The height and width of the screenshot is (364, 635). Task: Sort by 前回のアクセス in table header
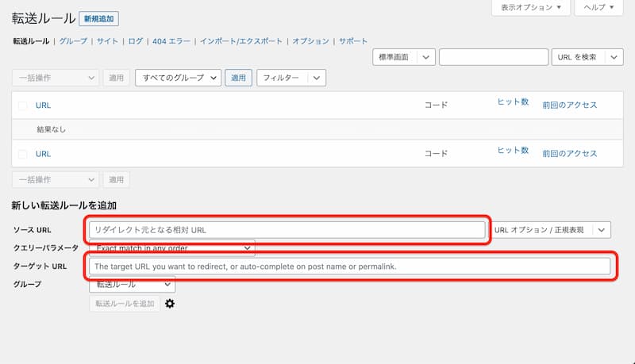[x=569, y=105]
